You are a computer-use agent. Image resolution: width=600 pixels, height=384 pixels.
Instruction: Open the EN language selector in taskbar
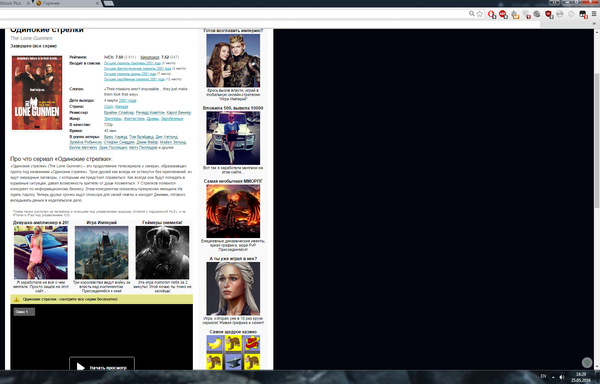tap(543, 376)
